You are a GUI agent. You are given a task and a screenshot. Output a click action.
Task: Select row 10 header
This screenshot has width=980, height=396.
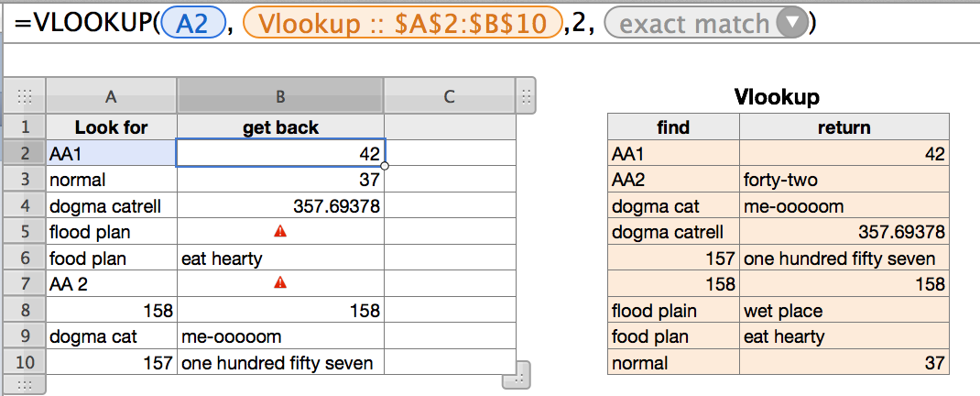(x=26, y=363)
